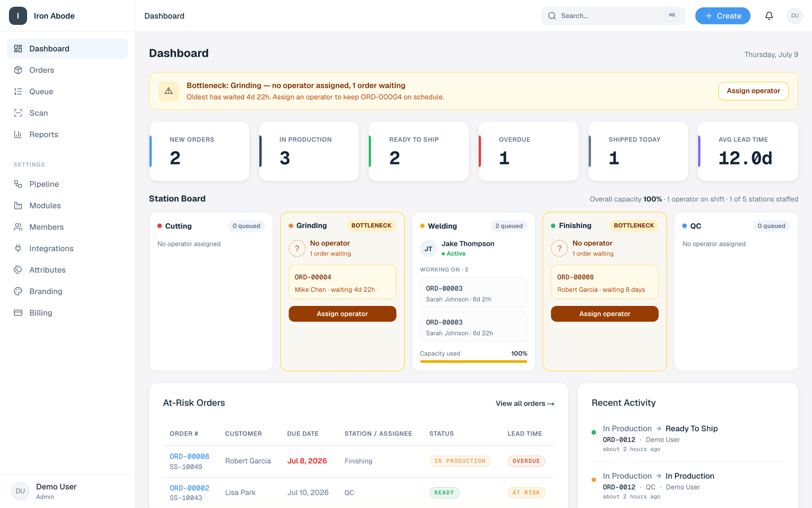Click the Billing card icon
The image size is (812, 508).
pyautogui.click(x=18, y=312)
